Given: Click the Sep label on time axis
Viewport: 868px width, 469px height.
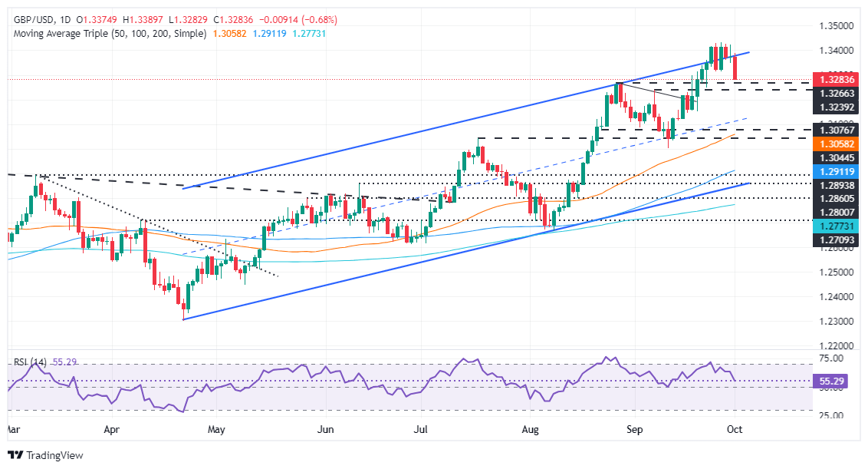Looking at the screenshot, I should [635, 430].
